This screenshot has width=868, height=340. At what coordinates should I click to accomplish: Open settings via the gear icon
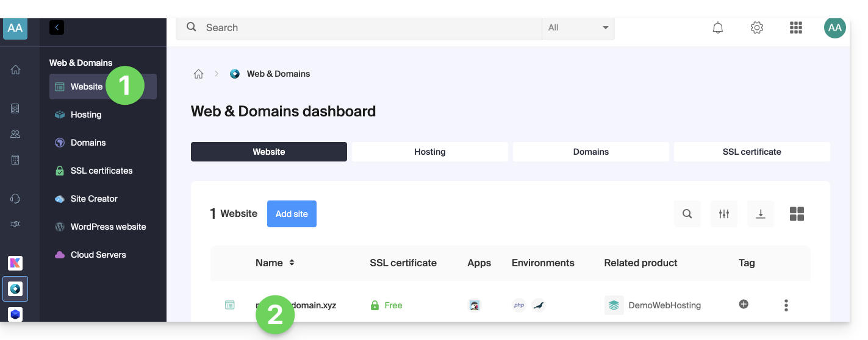point(757,28)
